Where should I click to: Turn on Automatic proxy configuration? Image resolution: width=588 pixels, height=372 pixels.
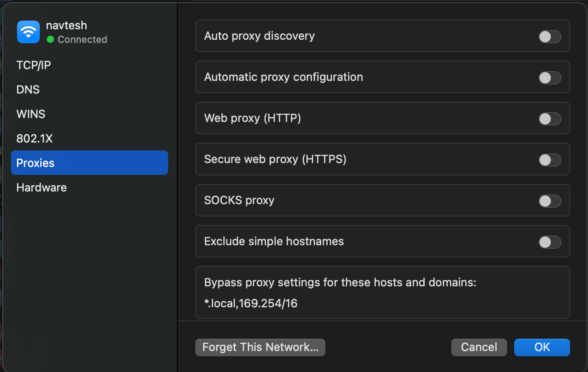tap(550, 77)
